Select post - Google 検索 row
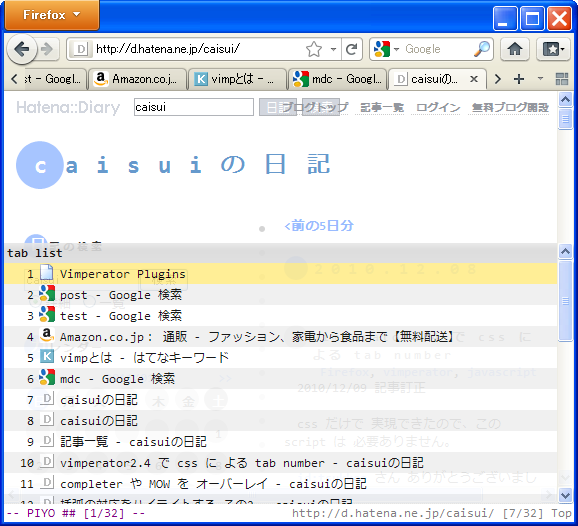 click(x=281, y=295)
